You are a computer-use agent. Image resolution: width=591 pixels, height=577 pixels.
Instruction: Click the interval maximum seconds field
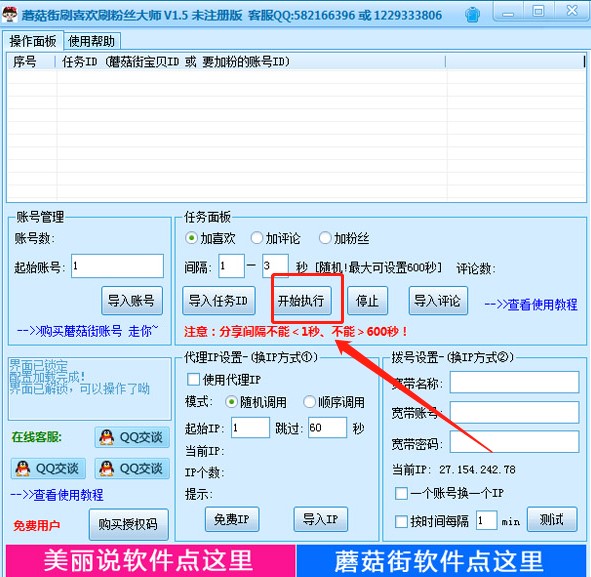click(276, 266)
